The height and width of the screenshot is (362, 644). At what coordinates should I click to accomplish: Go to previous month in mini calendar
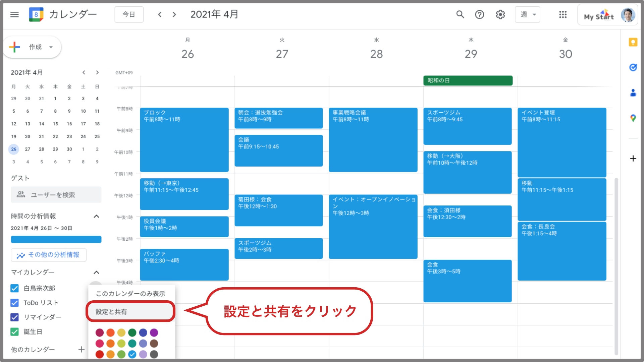tap(84, 72)
